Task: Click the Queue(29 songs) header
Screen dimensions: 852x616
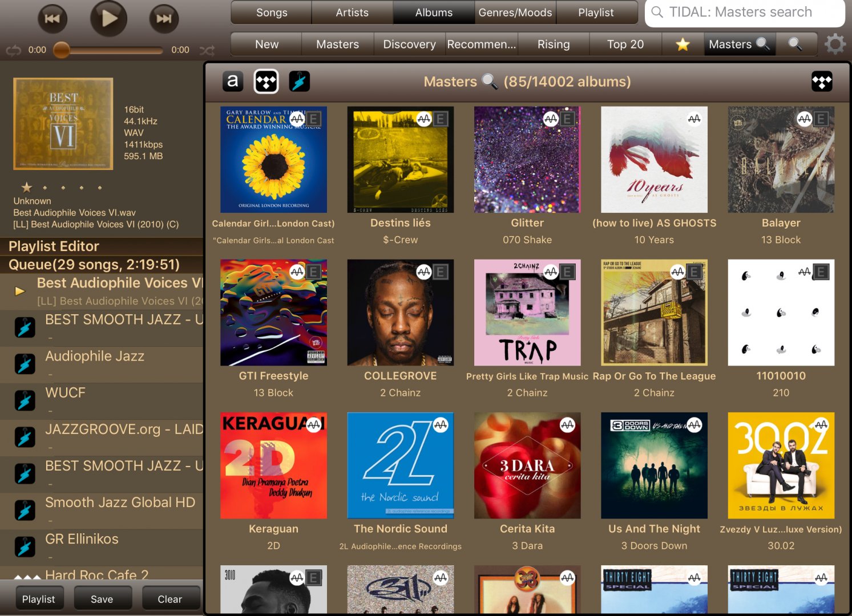Action: pyautogui.click(x=102, y=265)
